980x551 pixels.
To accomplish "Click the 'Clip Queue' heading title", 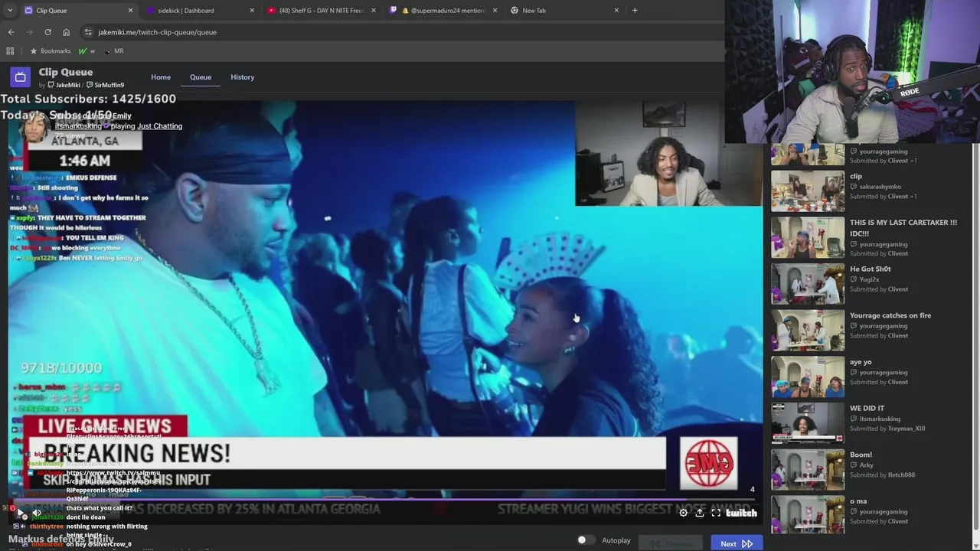I will 66,72.
